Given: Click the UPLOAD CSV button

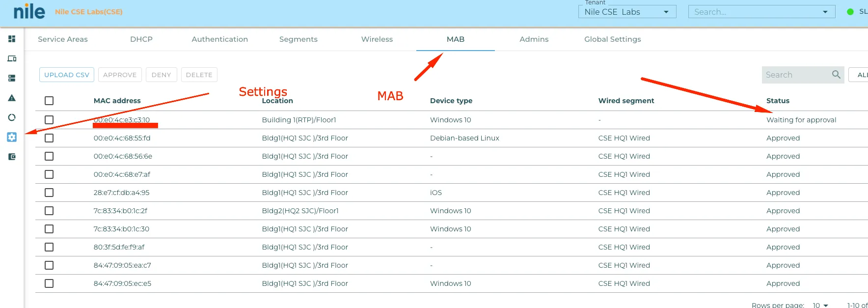Looking at the screenshot, I should pos(67,75).
